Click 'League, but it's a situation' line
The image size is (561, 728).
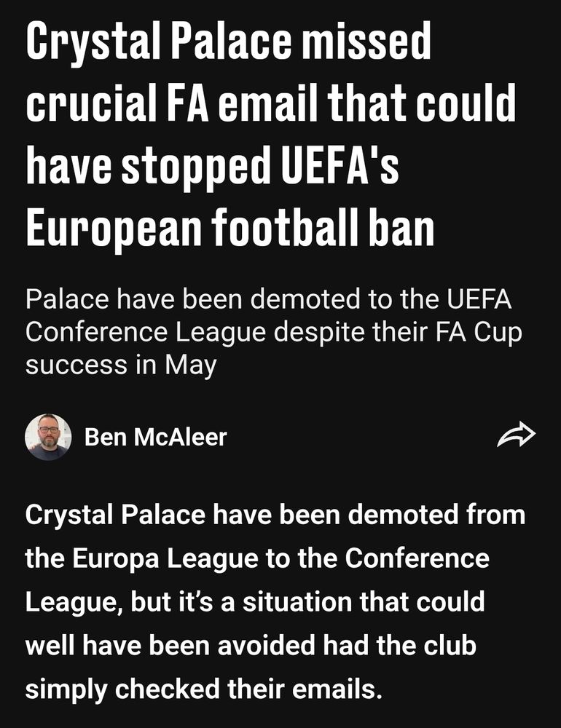point(255,603)
